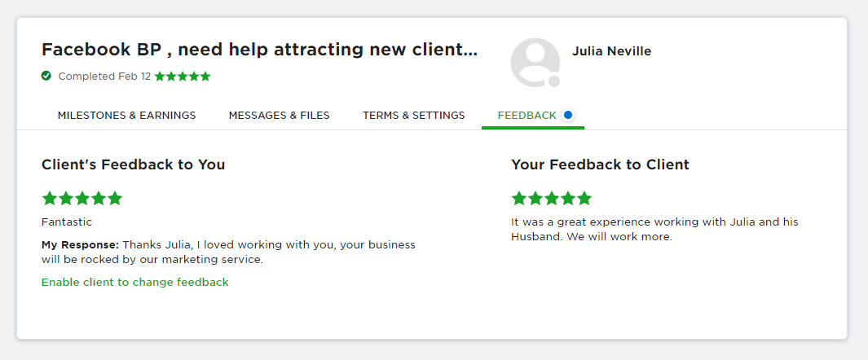
Task: Click the Julia Neville client name
Action: click(x=611, y=51)
